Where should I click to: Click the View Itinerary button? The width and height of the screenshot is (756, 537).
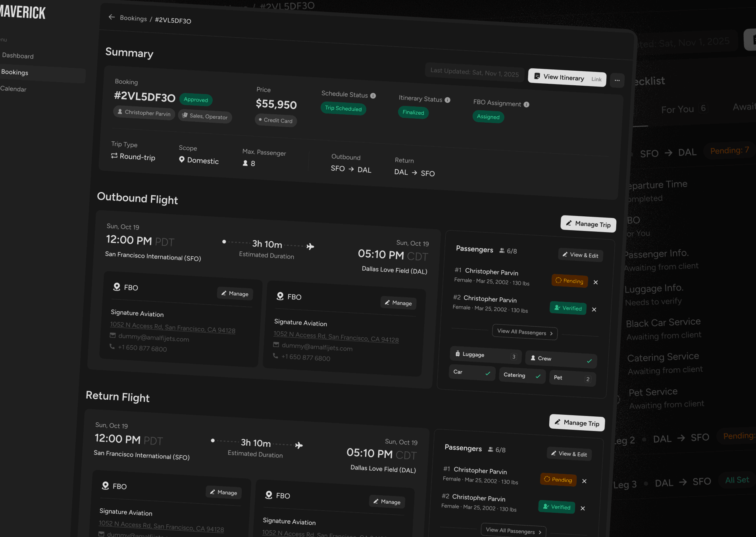(x=567, y=78)
